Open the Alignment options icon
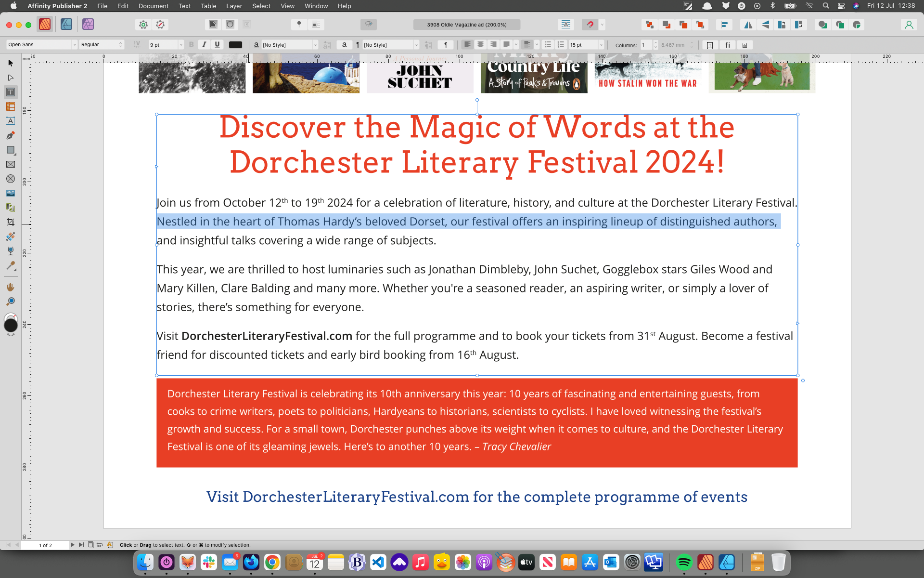This screenshot has height=578, width=924. coord(724,25)
